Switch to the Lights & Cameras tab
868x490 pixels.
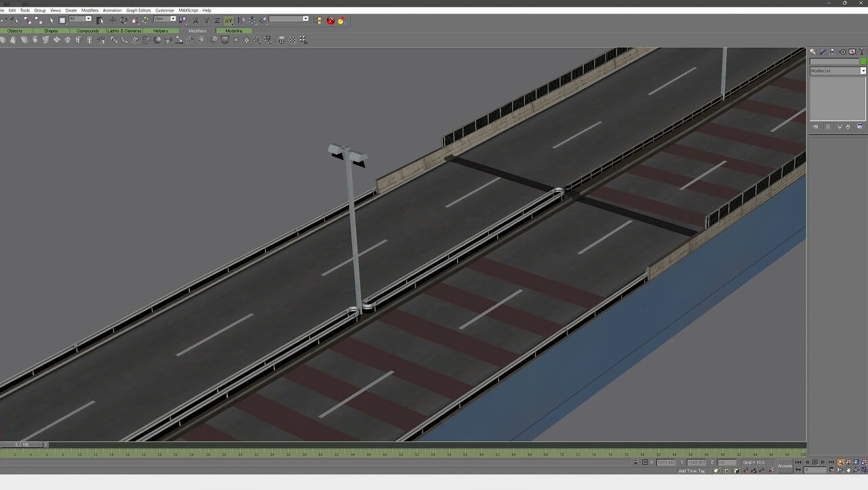pyautogui.click(x=124, y=31)
